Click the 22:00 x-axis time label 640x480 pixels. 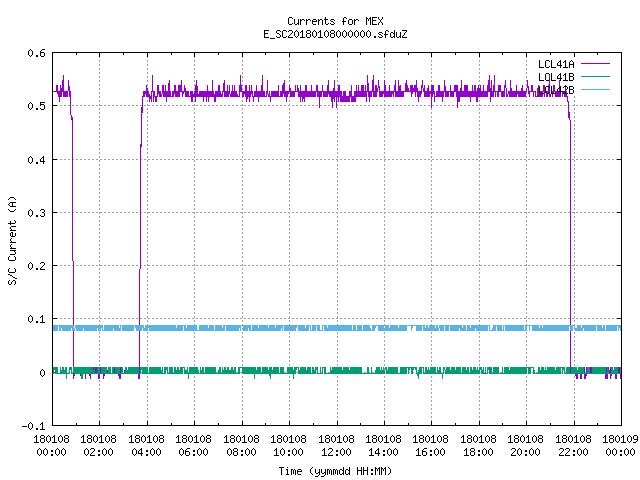573,452
